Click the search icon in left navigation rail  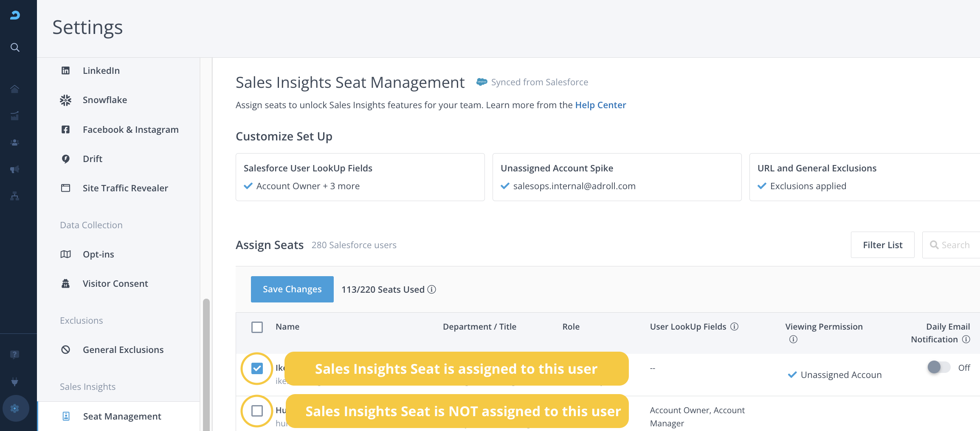(x=15, y=48)
